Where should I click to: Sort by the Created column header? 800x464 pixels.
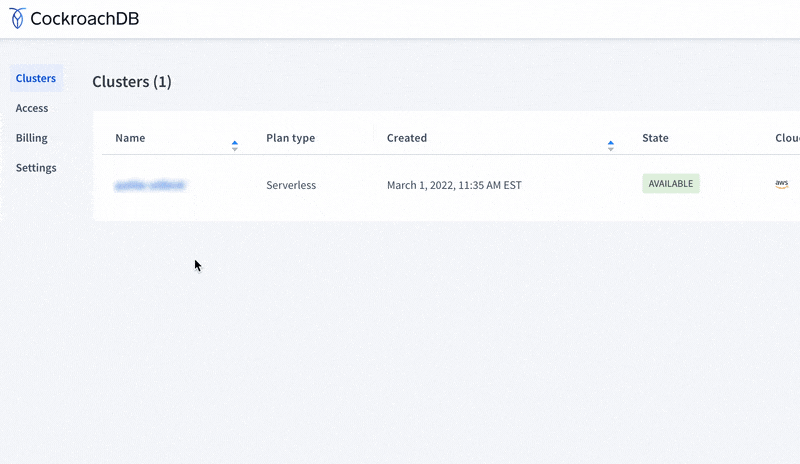pyautogui.click(x=407, y=138)
